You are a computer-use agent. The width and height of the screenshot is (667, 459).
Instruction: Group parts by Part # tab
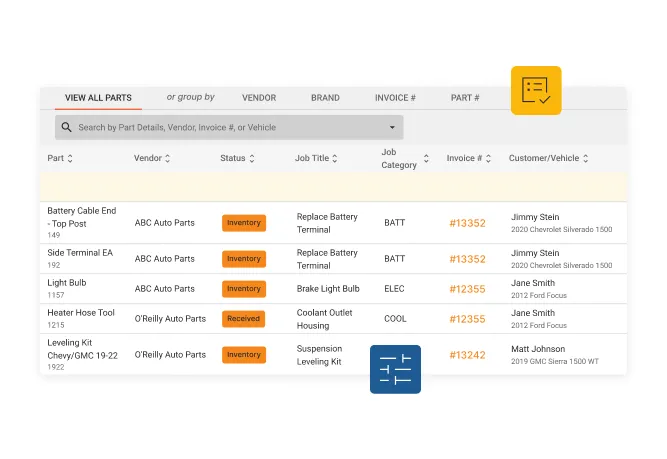pyautogui.click(x=465, y=98)
